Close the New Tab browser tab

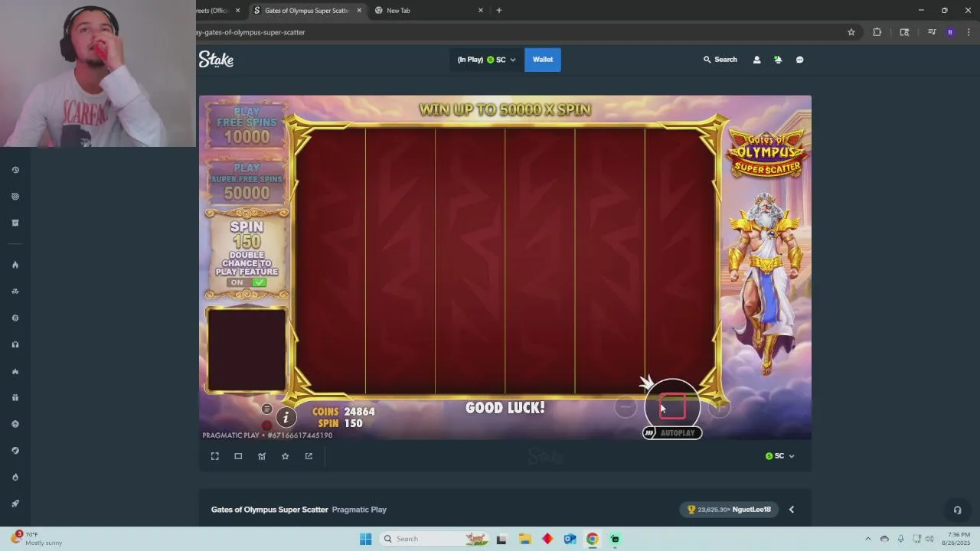tap(481, 11)
